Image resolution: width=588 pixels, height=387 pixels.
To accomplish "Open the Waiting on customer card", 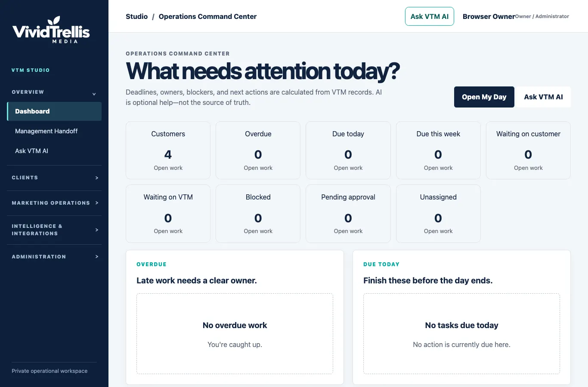I will [x=528, y=150].
